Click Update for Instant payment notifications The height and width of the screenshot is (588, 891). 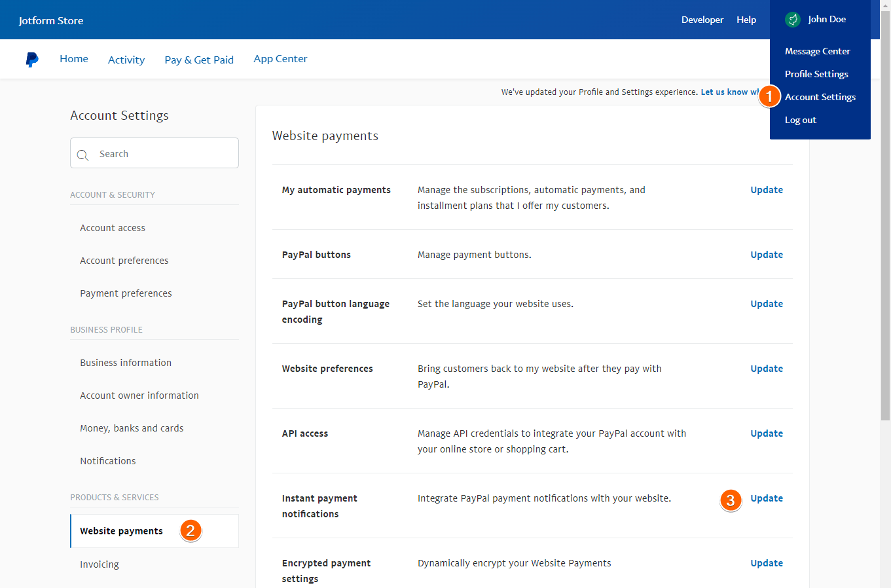[766, 498]
